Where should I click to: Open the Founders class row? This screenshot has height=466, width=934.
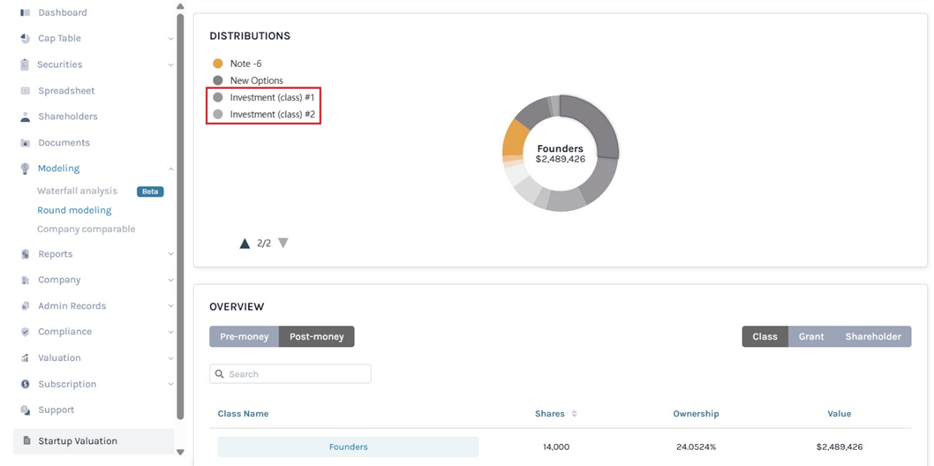tap(348, 447)
